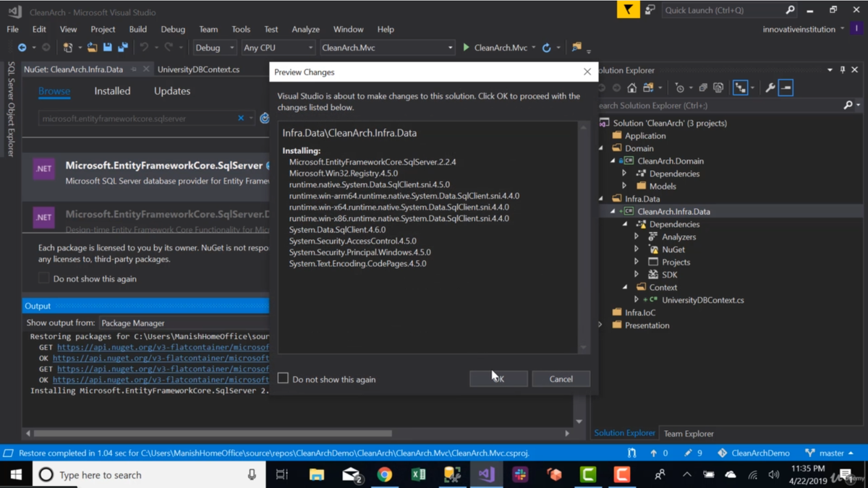Click the Save toolbar icon
The height and width of the screenshot is (488, 868).
tap(107, 48)
